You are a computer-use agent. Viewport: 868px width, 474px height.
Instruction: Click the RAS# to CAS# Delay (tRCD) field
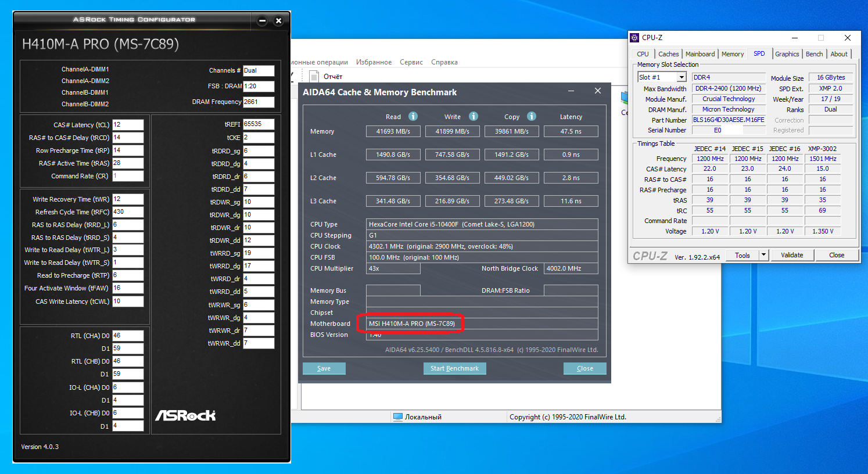(x=128, y=138)
